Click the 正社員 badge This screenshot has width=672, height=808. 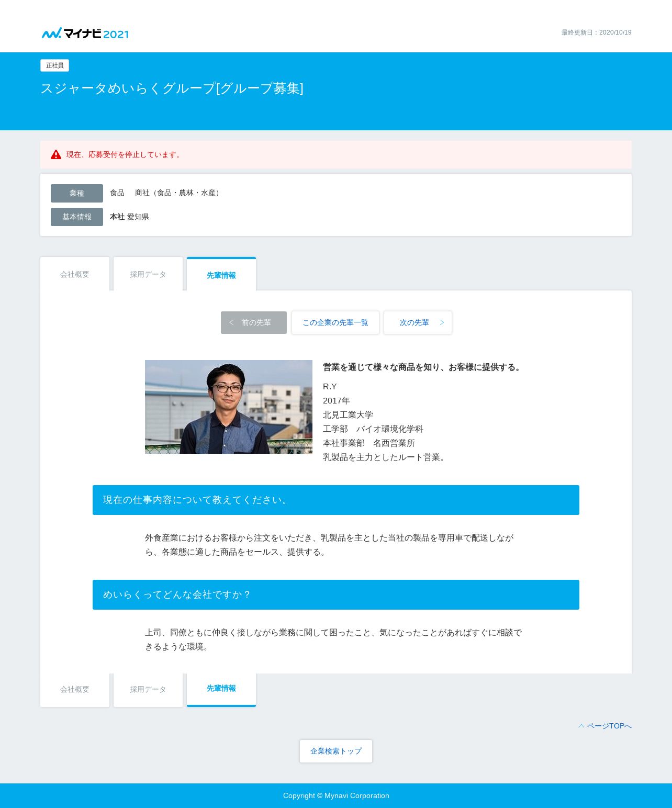point(55,65)
